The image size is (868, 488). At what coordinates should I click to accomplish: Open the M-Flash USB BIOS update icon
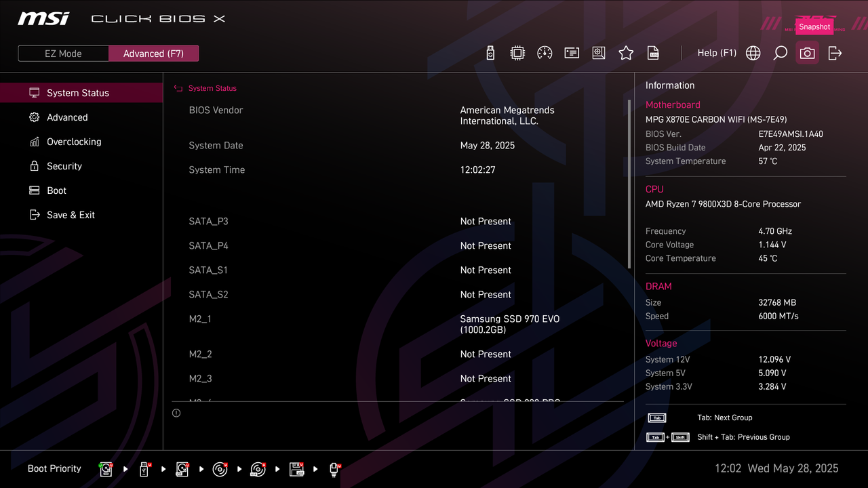(x=491, y=53)
